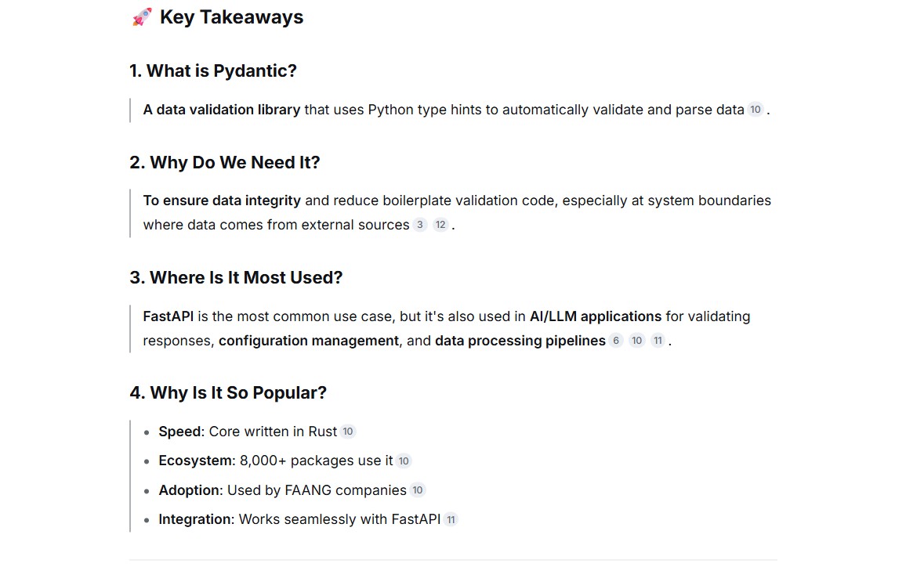The width and height of the screenshot is (924, 578).
Task: Open citation 6 after 'data processing pipelines'
Action: (x=616, y=341)
